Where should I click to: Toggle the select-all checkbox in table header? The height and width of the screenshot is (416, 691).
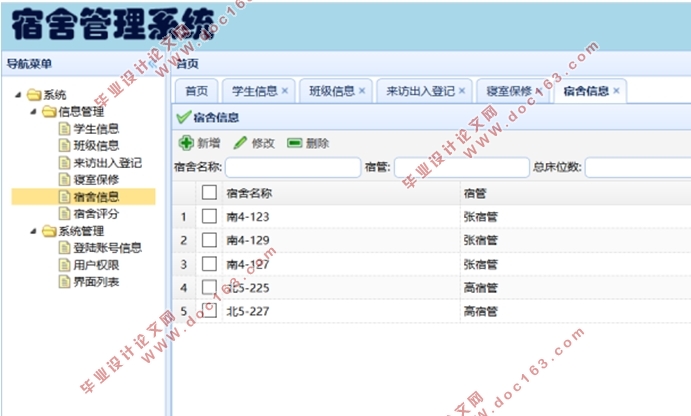point(209,193)
